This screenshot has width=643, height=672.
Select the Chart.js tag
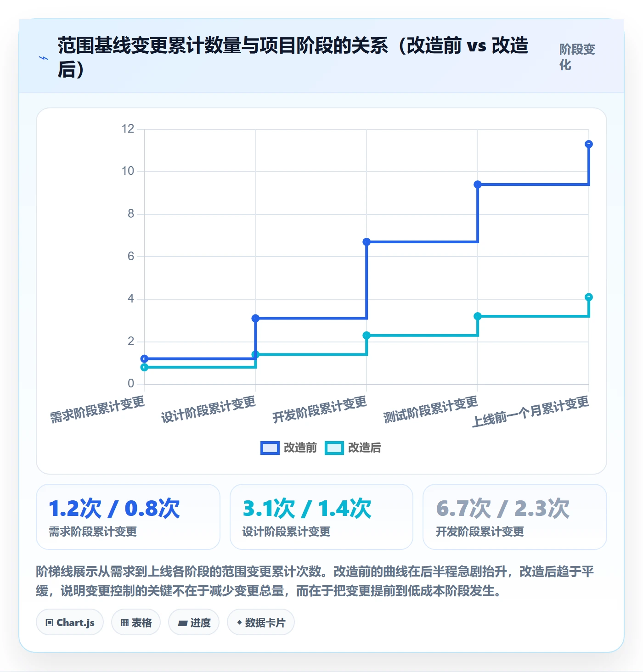tap(70, 622)
